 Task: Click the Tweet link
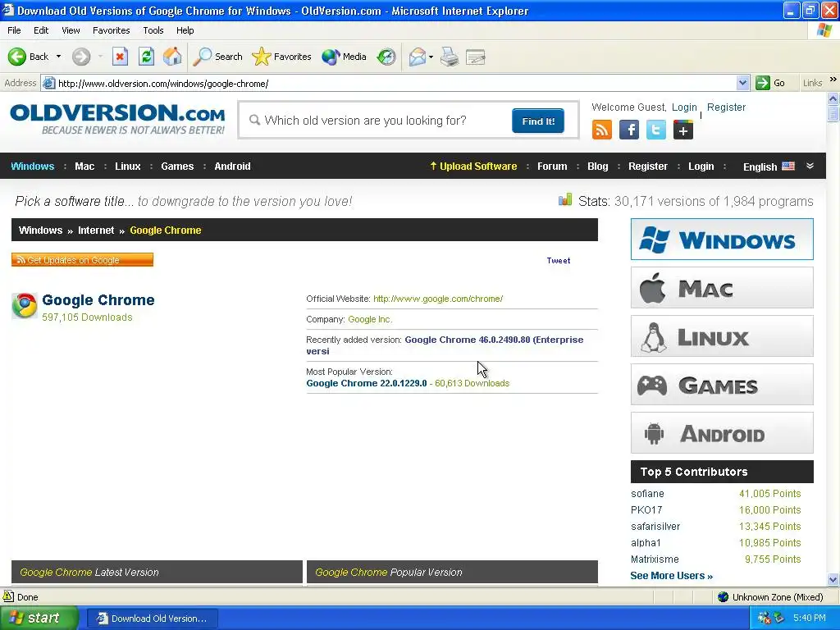point(558,260)
